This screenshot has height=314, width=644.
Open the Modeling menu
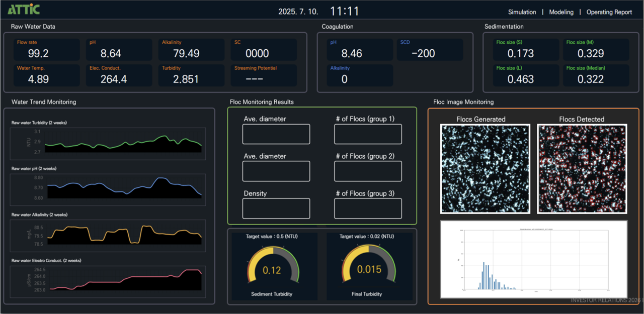[561, 12]
